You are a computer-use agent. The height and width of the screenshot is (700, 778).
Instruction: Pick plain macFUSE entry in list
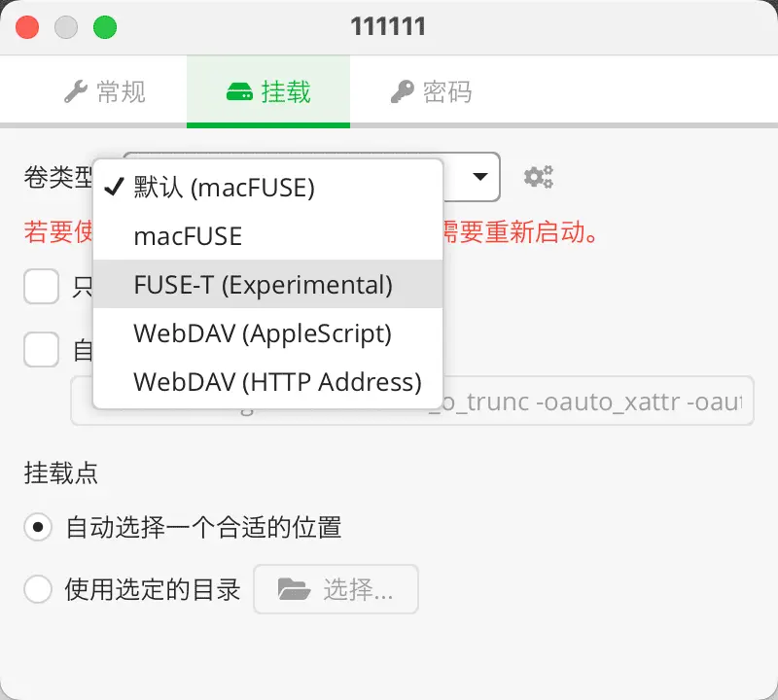[x=268, y=235]
